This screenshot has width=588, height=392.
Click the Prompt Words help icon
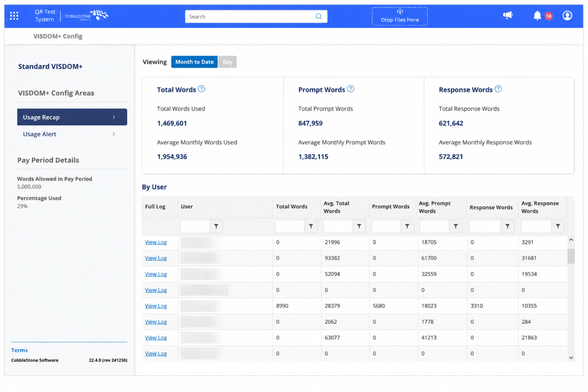coord(350,89)
